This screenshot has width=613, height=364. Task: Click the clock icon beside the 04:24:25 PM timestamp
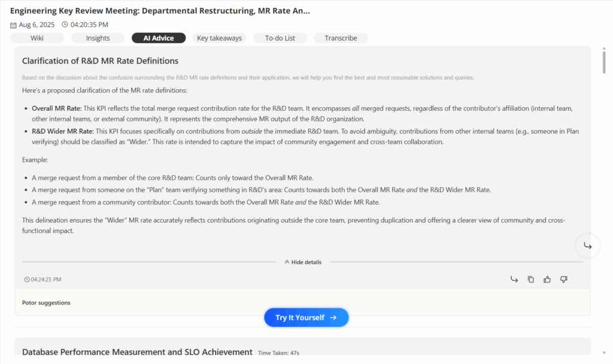point(26,279)
